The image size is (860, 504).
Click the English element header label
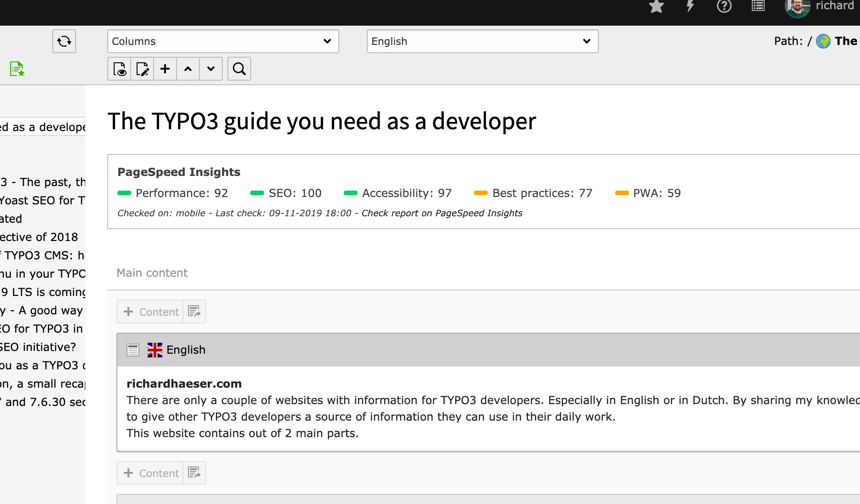click(186, 350)
